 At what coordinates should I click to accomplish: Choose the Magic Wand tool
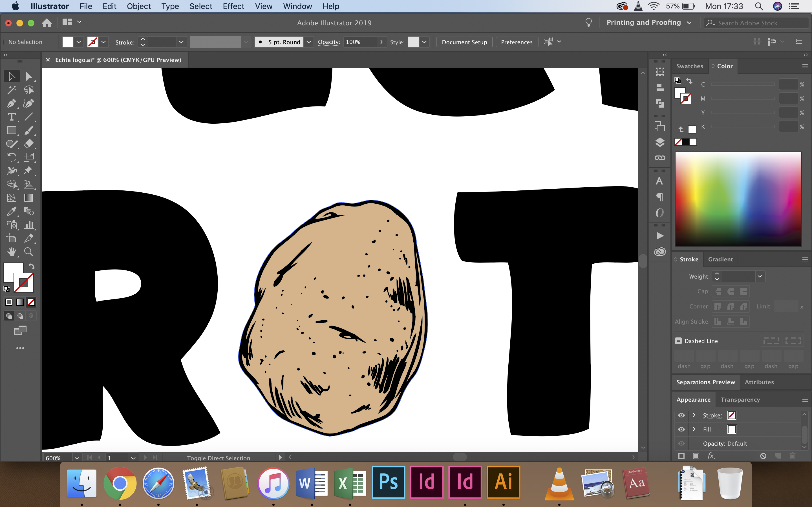click(x=11, y=90)
